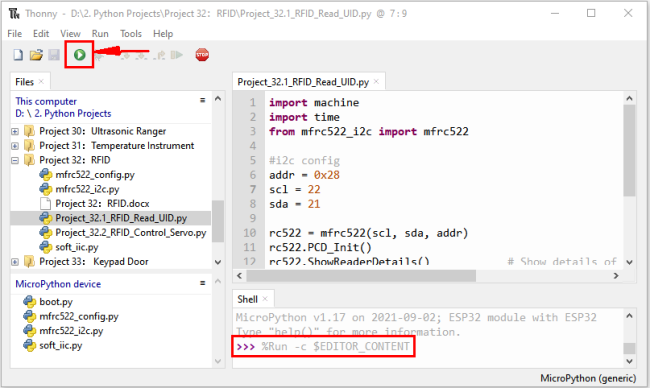Click the code line "import machine"
The width and height of the screenshot is (650, 388).
click(x=314, y=102)
